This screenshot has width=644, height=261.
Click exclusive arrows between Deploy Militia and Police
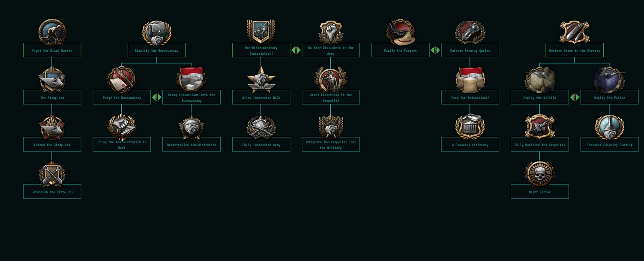pos(575,98)
